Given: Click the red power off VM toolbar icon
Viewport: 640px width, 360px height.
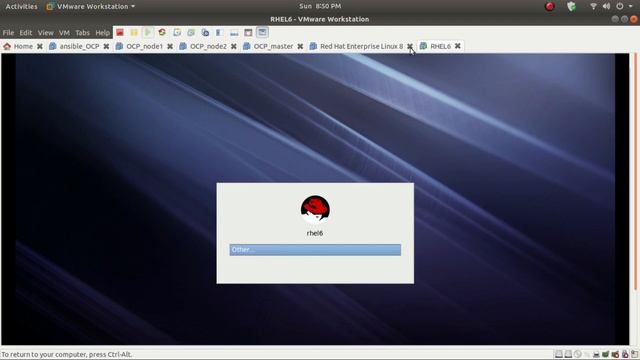Looking at the screenshot, I should [120, 32].
